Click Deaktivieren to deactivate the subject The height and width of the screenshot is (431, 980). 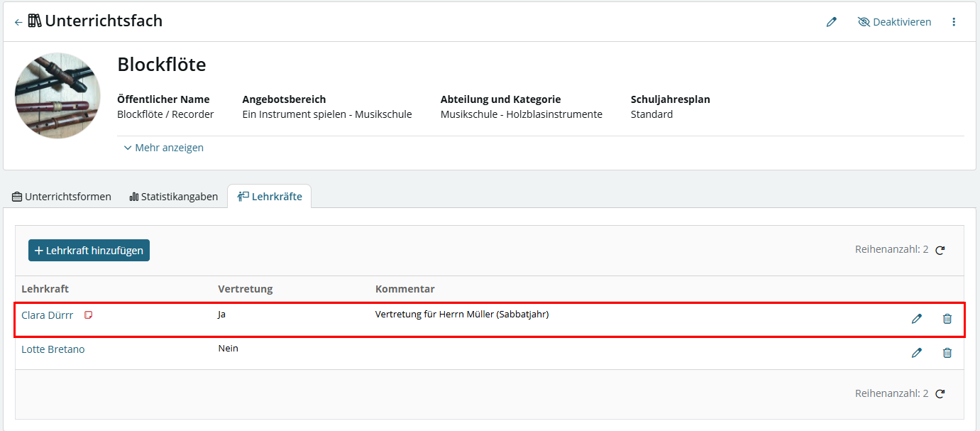pyautogui.click(x=894, y=22)
